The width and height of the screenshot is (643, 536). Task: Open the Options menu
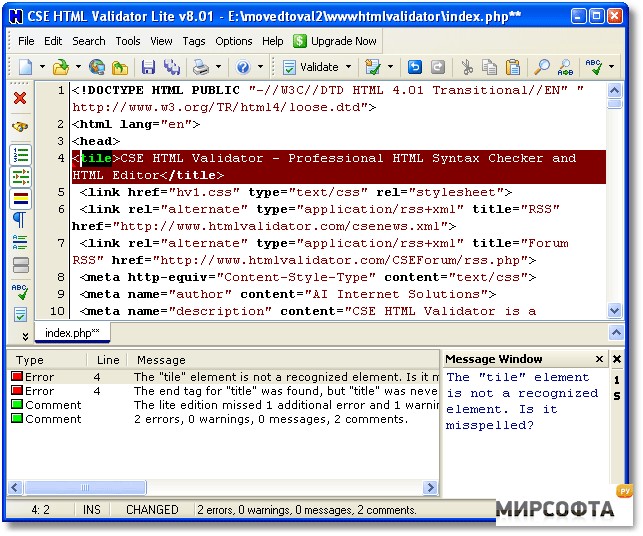coord(234,41)
